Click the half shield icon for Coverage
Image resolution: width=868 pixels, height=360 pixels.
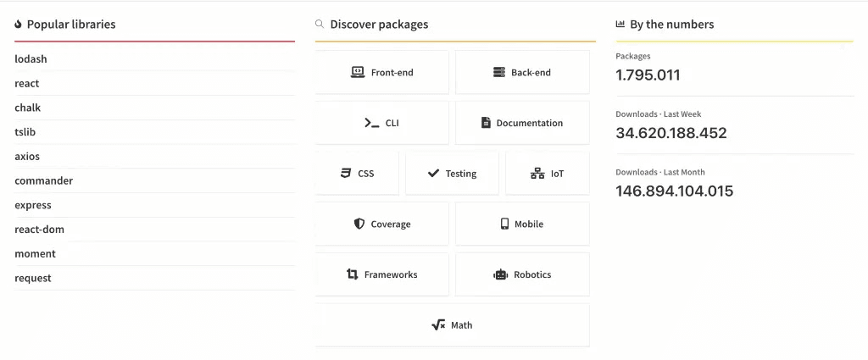point(359,224)
